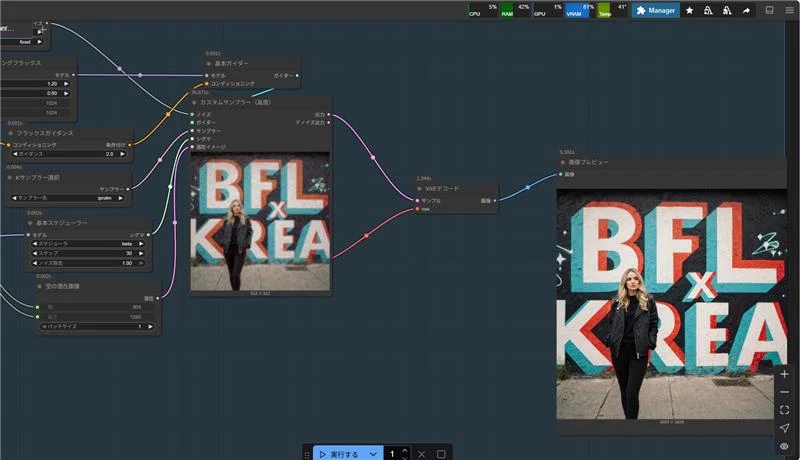Click the select mode arrow icon
Viewport: 800px width, 460px height.
pyautogui.click(x=784, y=428)
